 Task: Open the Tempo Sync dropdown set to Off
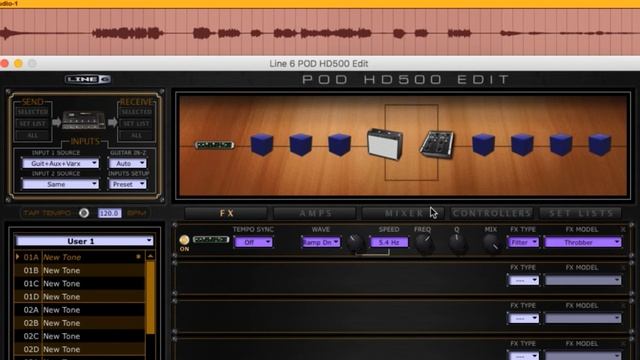tap(253, 242)
